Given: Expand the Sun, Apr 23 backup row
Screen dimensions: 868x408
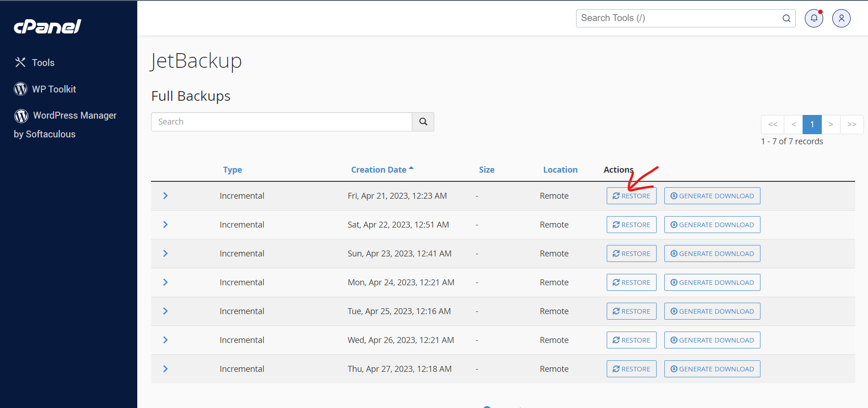Looking at the screenshot, I should tap(166, 253).
